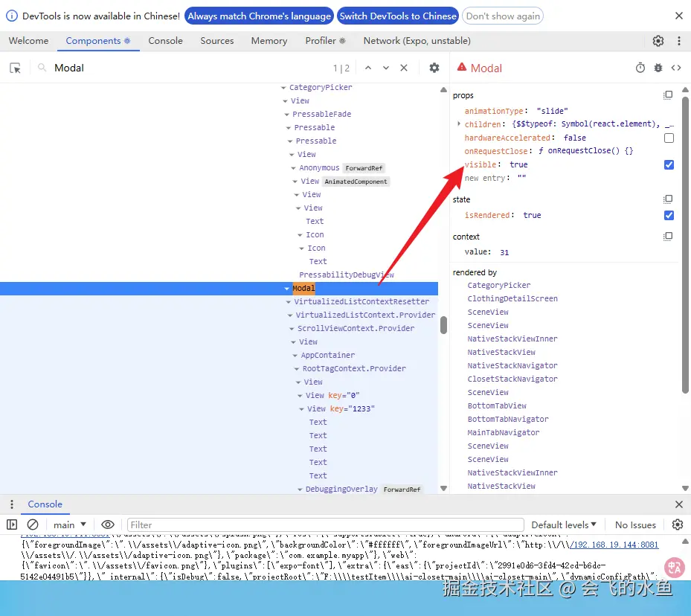Go to previous search result arrow
691x616 pixels.
[x=367, y=68]
